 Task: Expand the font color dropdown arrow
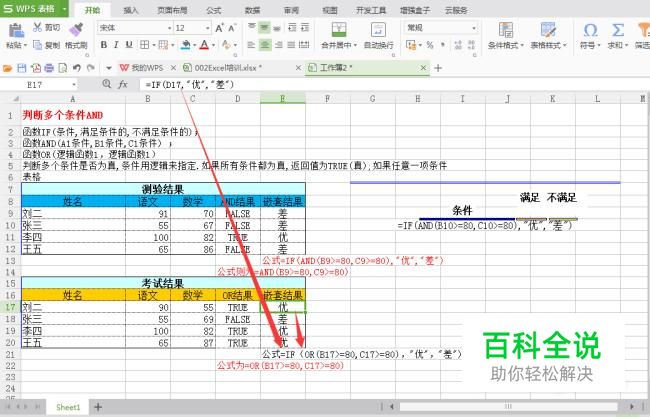click(213, 45)
